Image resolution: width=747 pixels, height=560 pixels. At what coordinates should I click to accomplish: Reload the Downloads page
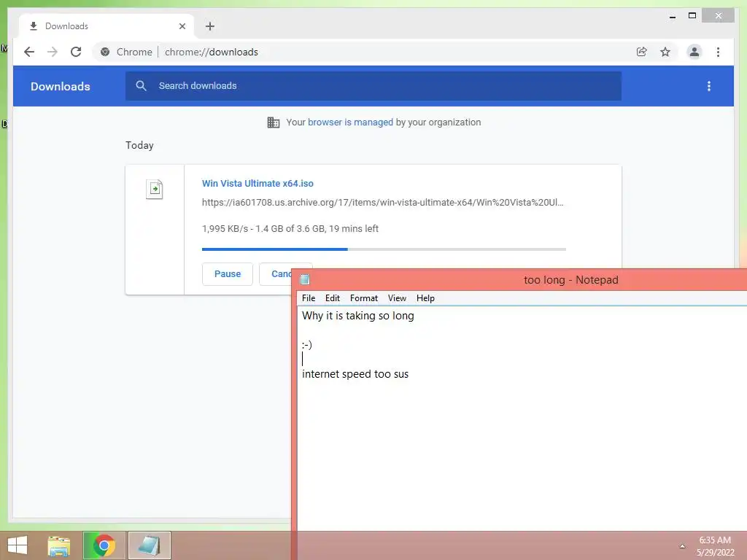point(76,52)
